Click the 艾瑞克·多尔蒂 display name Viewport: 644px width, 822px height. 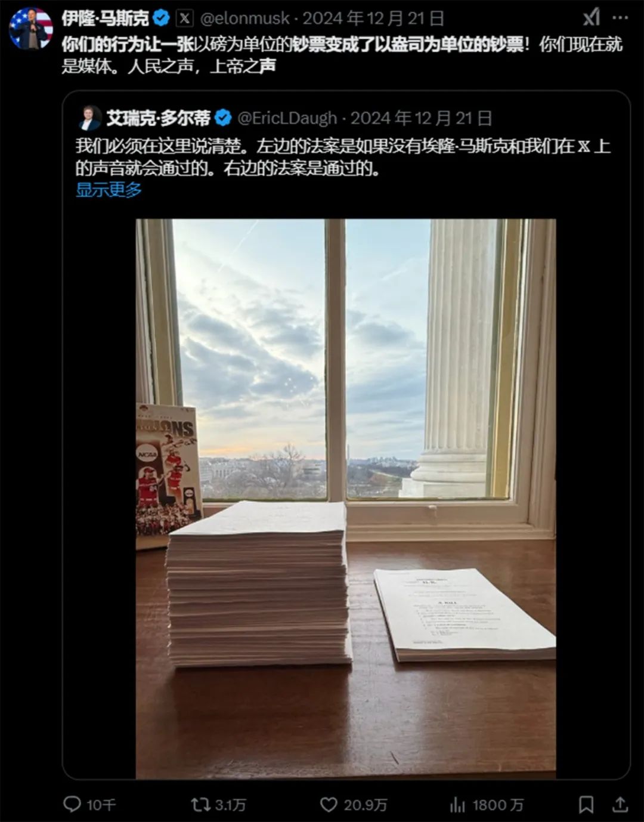(x=158, y=118)
